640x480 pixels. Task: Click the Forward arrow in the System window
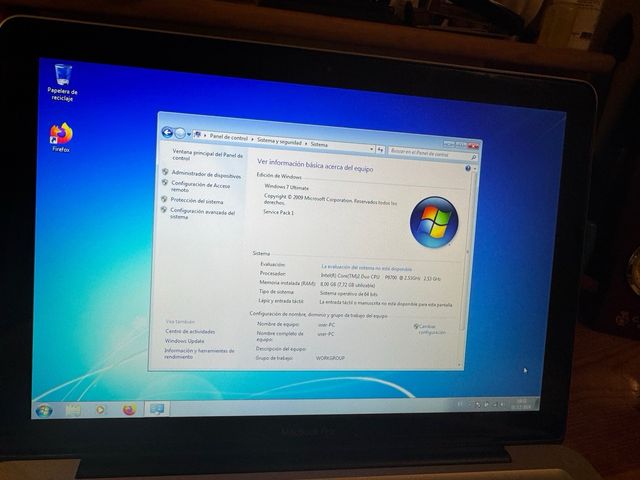pyautogui.click(x=180, y=133)
